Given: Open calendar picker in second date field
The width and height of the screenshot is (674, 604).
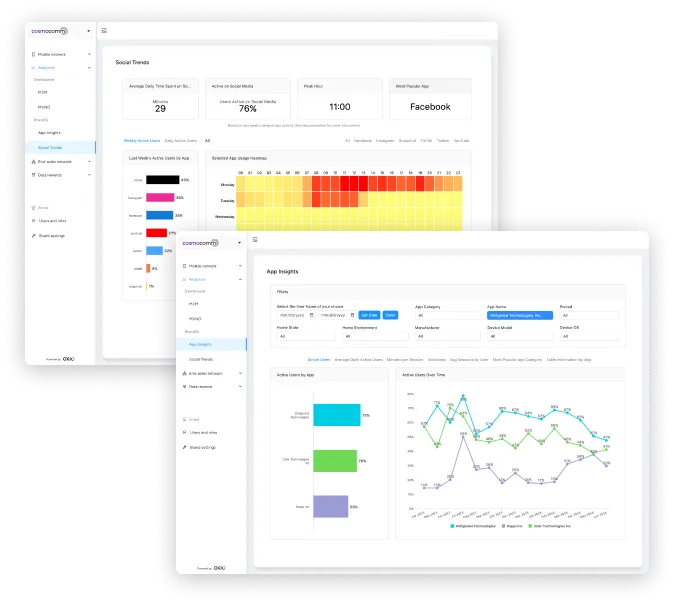Looking at the screenshot, I should click(x=352, y=315).
